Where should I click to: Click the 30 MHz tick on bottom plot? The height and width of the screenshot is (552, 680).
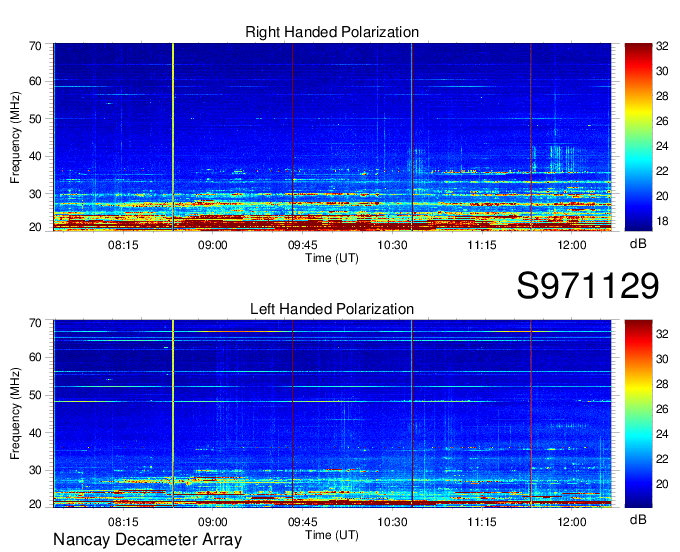click(x=35, y=470)
